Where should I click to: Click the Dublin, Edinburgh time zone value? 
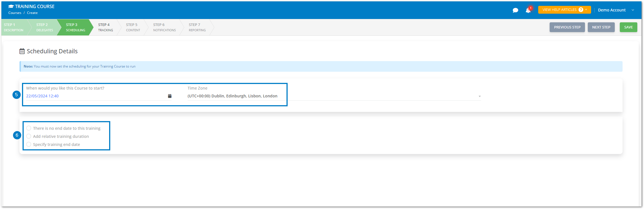point(232,96)
